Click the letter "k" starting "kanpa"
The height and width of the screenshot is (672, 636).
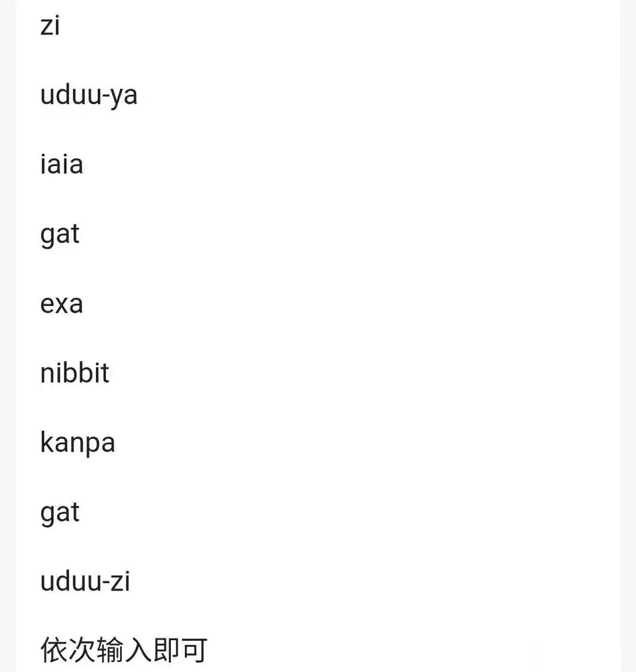pos(46,442)
